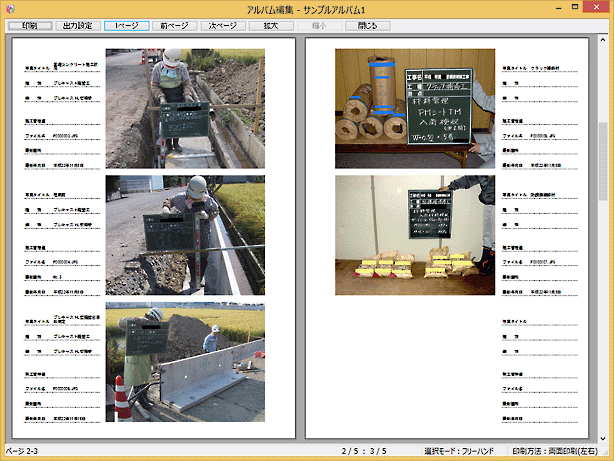
Task: Select middle-left photo of worker beside ditch
Action: click(185, 235)
